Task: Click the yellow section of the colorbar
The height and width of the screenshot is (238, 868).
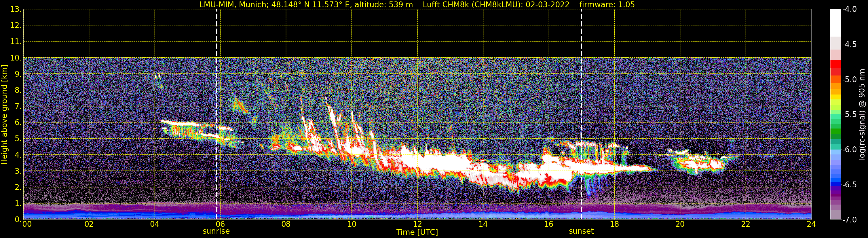Action: (835, 97)
